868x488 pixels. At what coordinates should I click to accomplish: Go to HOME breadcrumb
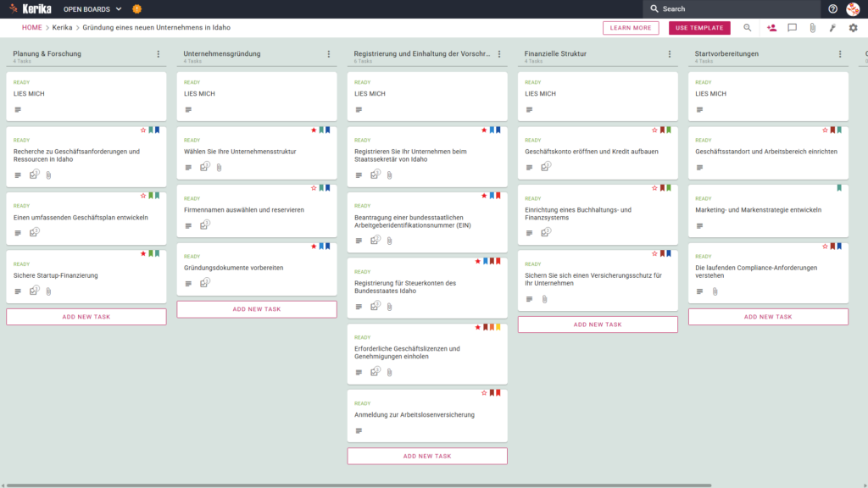(31, 28)
